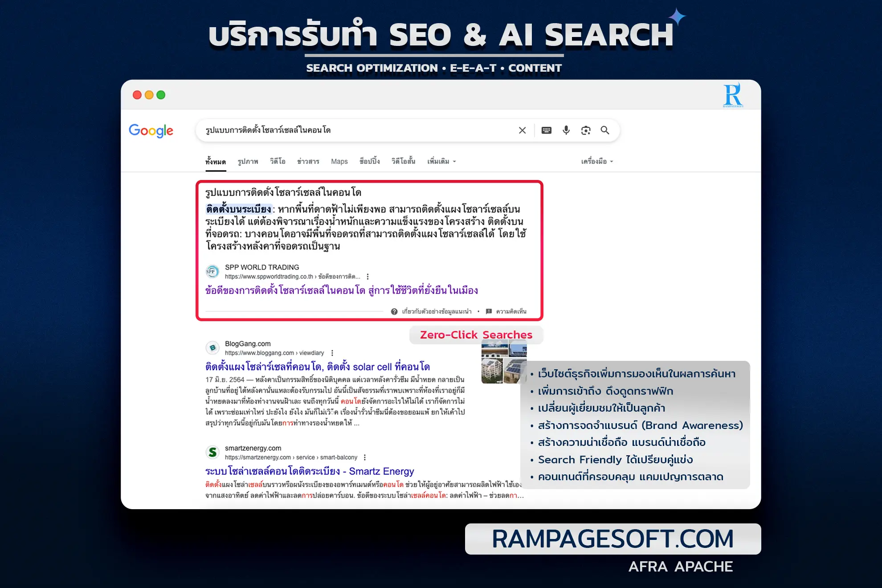This screenshot has height=588, width=882.
Task: Click the ความคิดเห็น feedback link
Action: (x=511, y=311)
